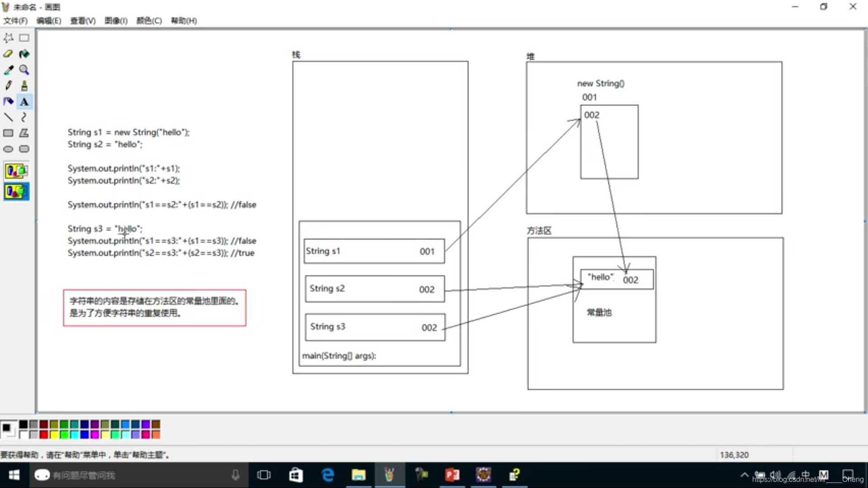
Task: Pick the dark gray palette color
Action: point(33,424)
